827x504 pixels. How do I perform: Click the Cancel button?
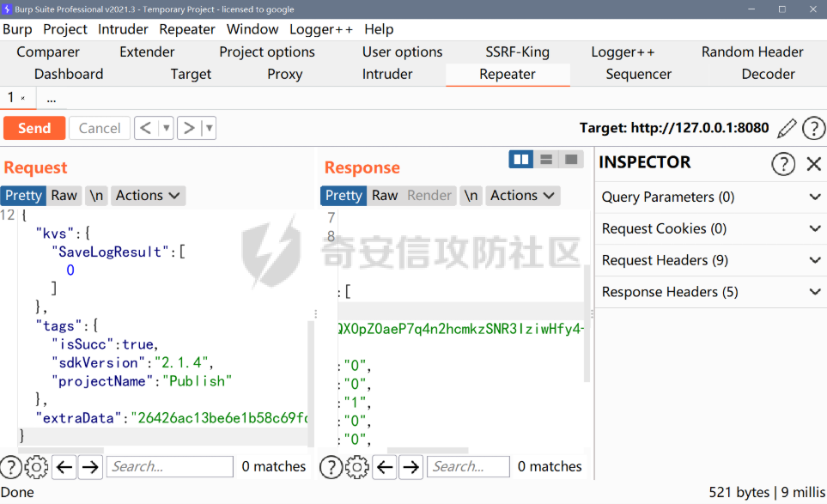(100, 128)
